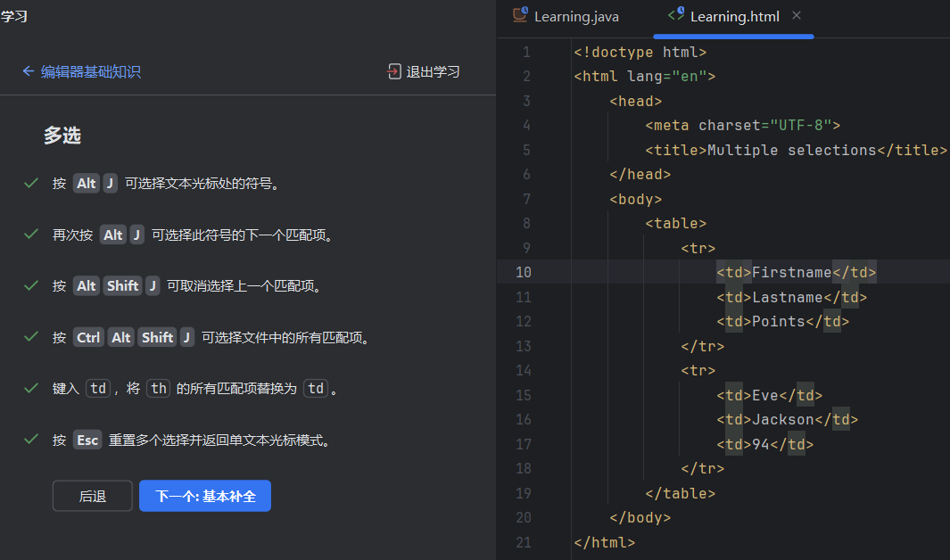Click the Multiple selections title text

[792, 150]
